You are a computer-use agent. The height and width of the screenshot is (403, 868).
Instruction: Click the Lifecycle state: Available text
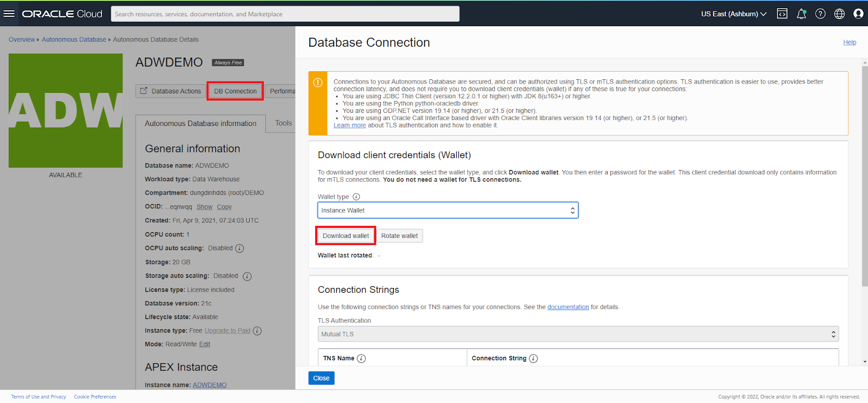(181, 317)
